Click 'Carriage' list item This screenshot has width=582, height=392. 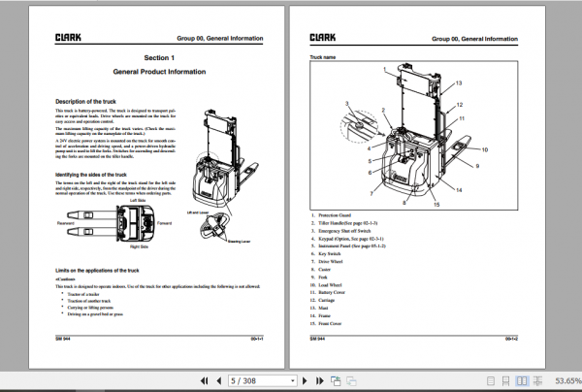click(x=326, y=301)
